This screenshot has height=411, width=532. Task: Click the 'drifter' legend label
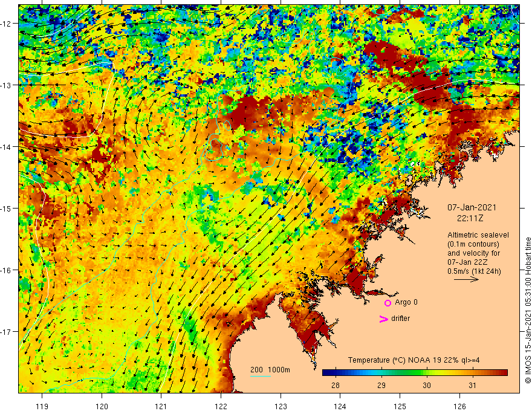[400, 319]
